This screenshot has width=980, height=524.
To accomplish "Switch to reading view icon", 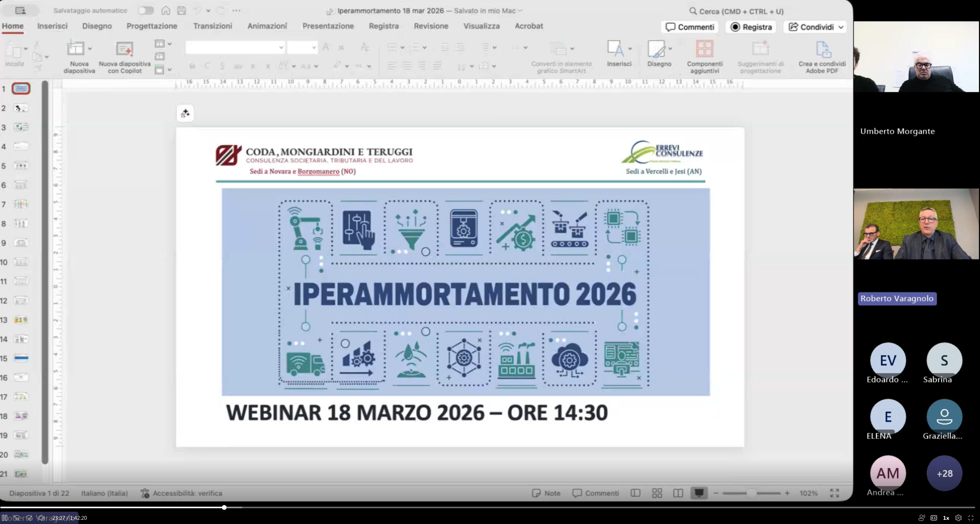I will pos(678,493).
